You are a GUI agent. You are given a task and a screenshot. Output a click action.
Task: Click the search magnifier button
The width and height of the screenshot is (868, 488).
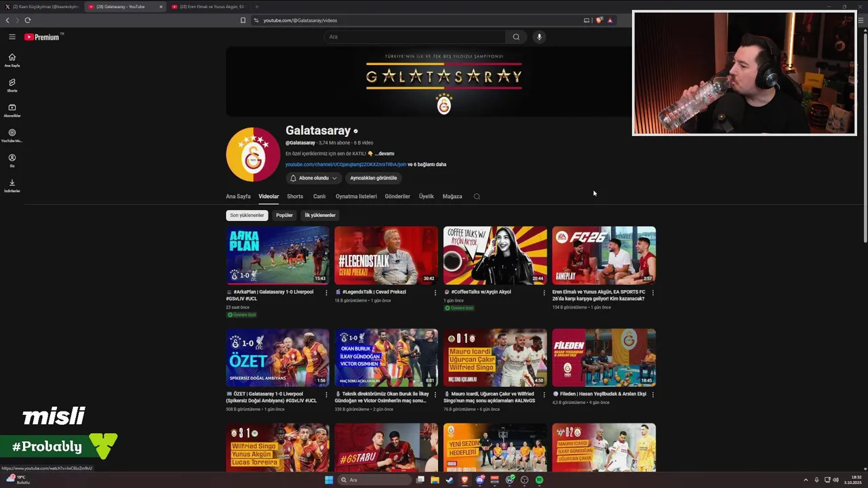point(516,37)
